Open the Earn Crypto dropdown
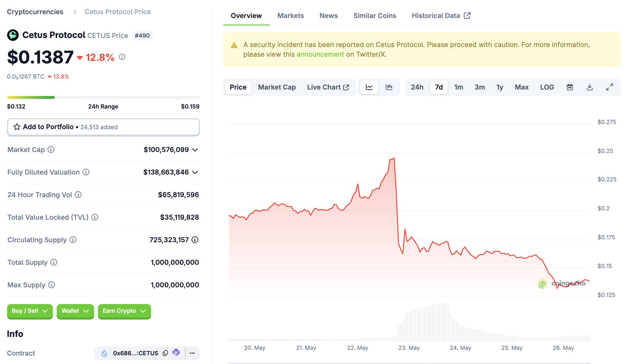Image resolution: width=632 pixels, height=364 pixels. 124,311
